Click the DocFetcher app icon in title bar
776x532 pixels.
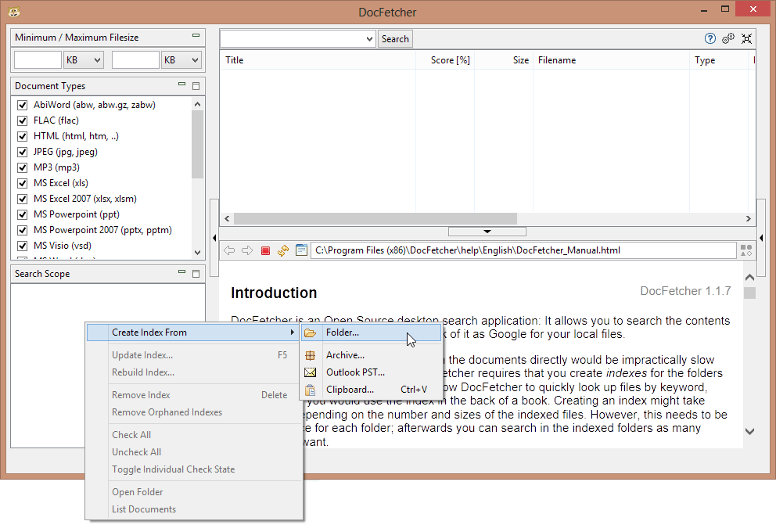tap(14, 12)
